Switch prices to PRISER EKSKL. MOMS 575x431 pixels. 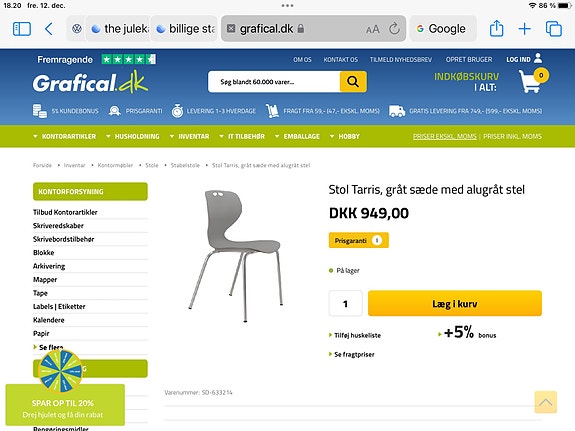444,136
